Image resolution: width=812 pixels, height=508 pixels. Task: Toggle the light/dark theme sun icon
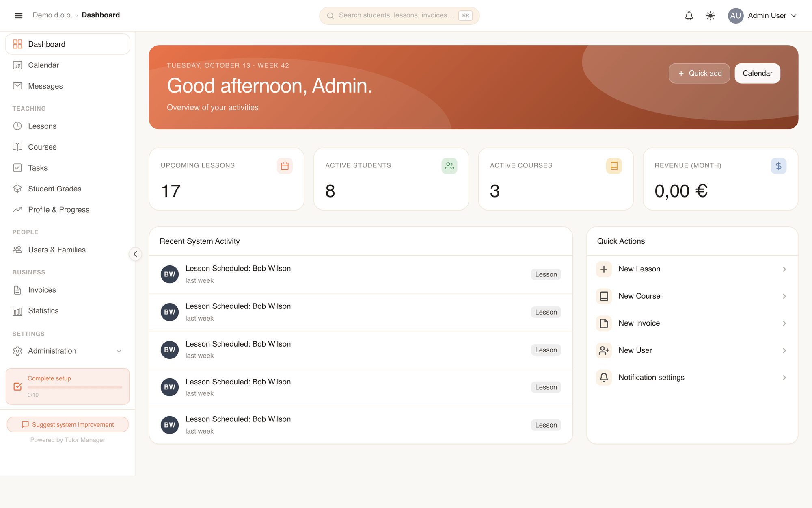[710, 16]
